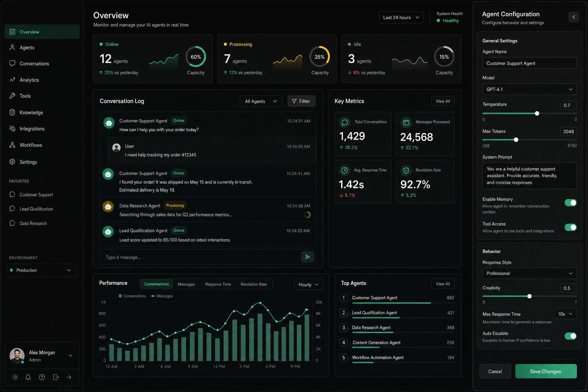Collapse the Agent Configuration panel
Screen dimensions: 588x392
pos(574,17)
